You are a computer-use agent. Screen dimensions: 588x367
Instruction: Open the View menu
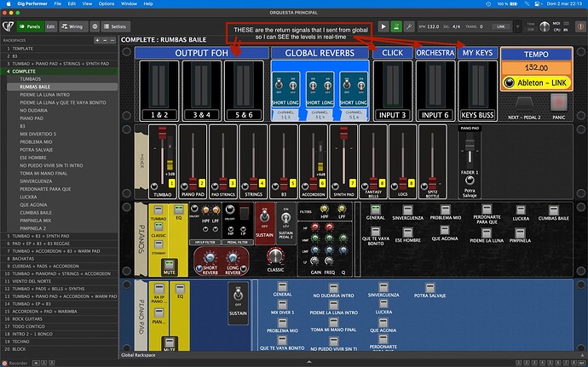[87, 3]
